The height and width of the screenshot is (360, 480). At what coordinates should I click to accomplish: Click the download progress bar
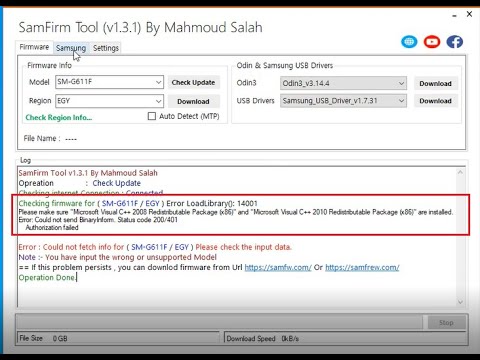[220, 322]
